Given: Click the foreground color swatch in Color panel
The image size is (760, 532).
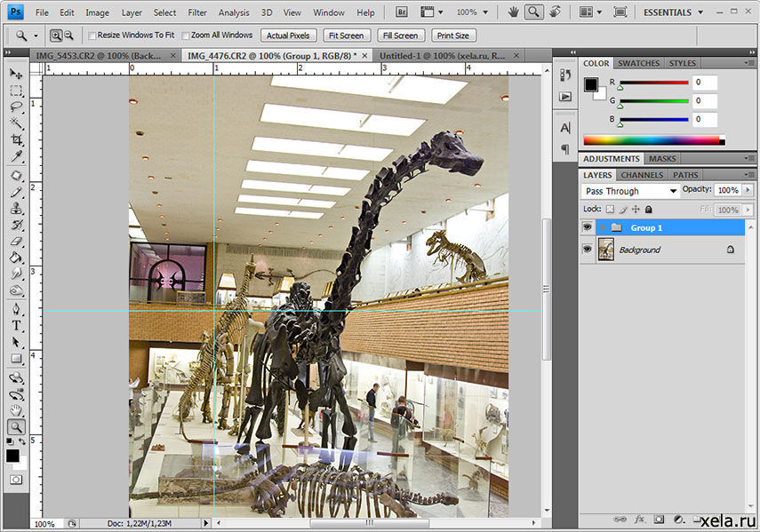Looking at the screenshot, I should pyautogui.click(x=591, y=84).
